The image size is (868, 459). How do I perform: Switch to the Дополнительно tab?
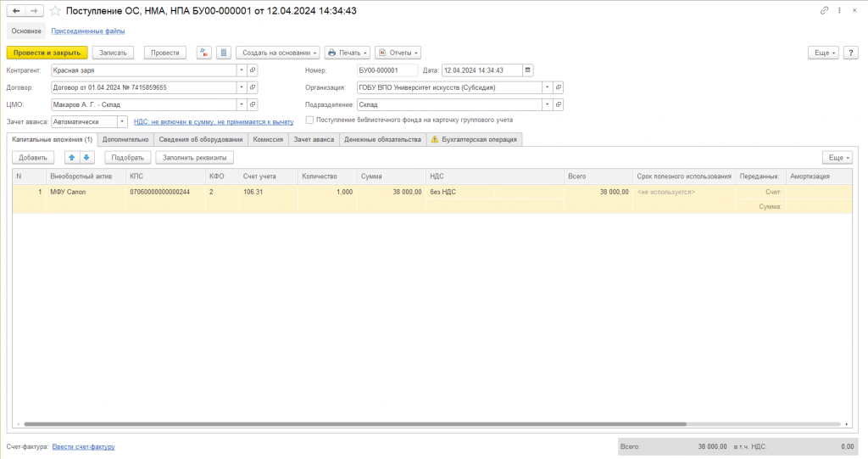125,140
